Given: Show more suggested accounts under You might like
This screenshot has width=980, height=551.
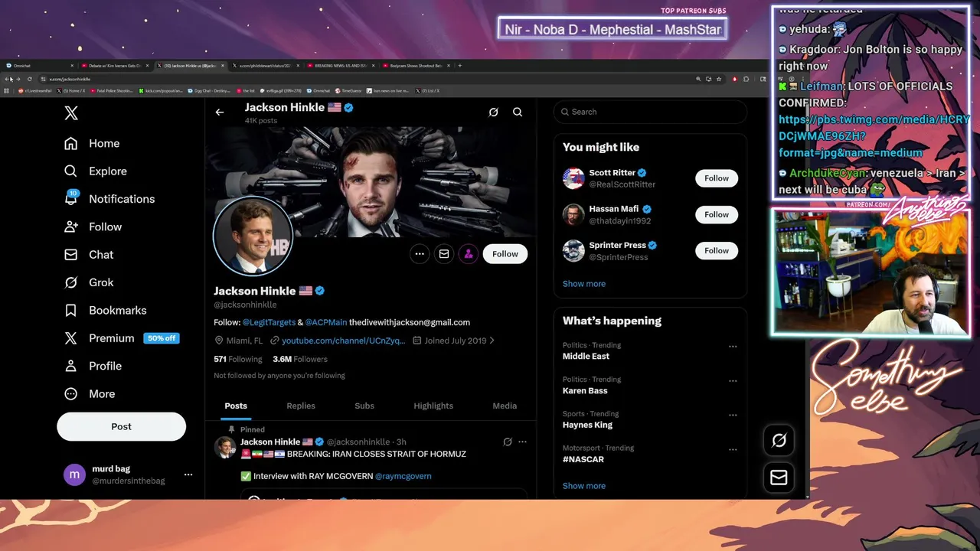Looking at the screenshot, I should (x=584, y=284).
